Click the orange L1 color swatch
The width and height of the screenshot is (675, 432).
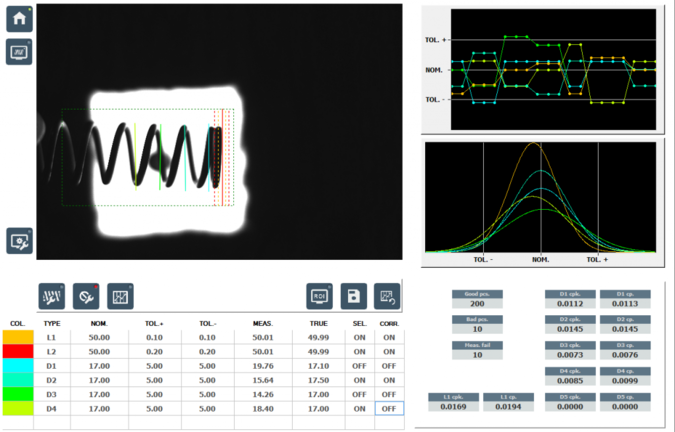pyautogui.click(x=18, y=337)
